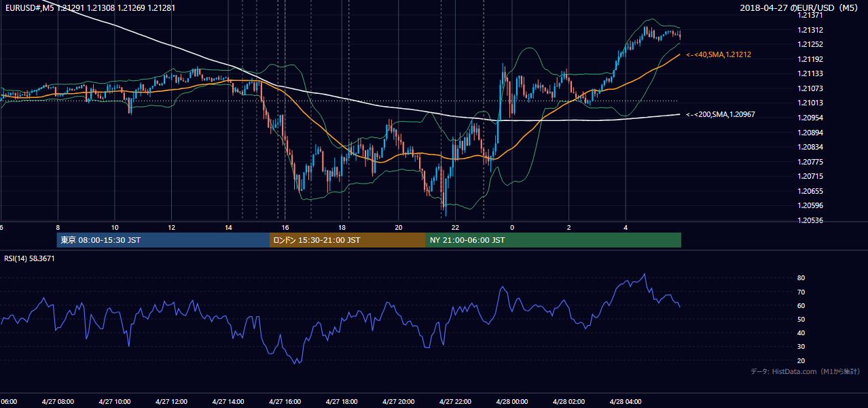Click the 2018-04-27 EUR/USD (M5) chart title
This screenshot has height=408, width=868.
click(x=800, y=8)
